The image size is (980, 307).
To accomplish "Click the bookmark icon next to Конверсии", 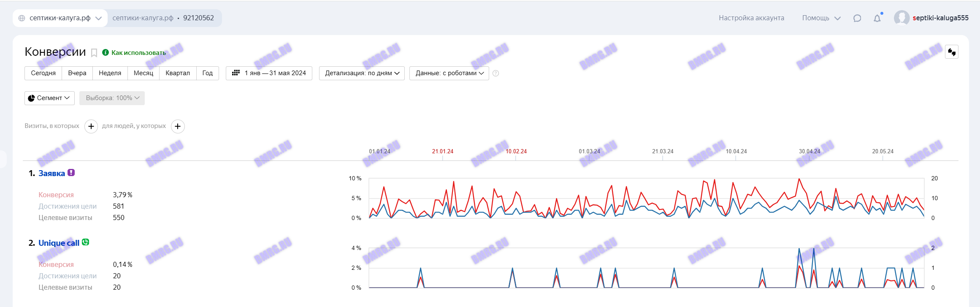I will pos(94,53).
